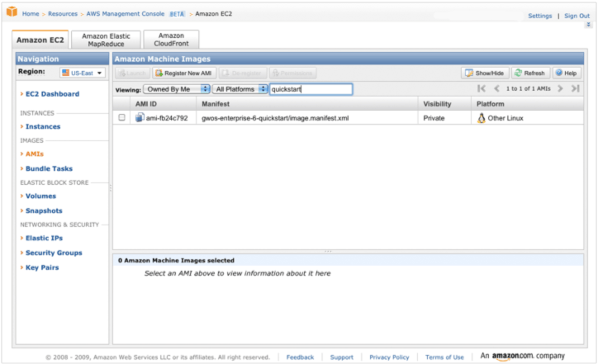Open the Privacy Policy footer link
Viewport: 598px width, 364px height.
(x=389, y=357)
